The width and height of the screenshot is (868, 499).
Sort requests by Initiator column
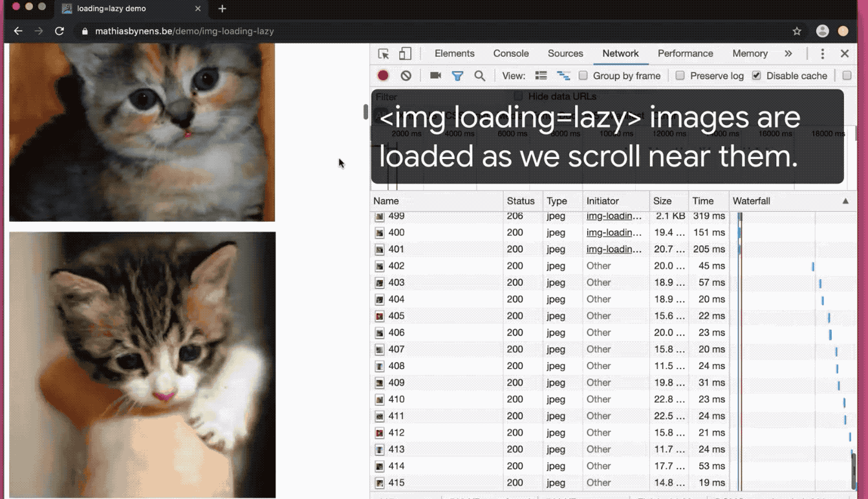tap(616, 201)
